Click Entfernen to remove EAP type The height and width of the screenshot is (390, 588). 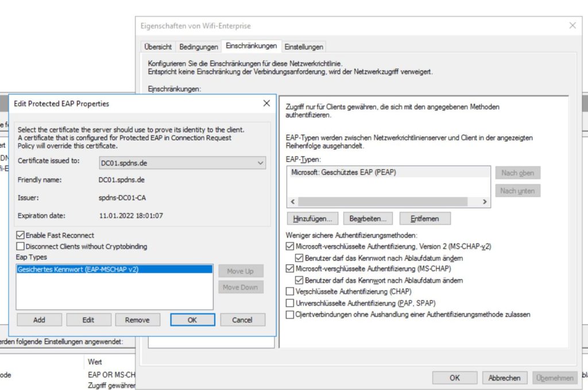pyautogui.click(x=425, y=219)
